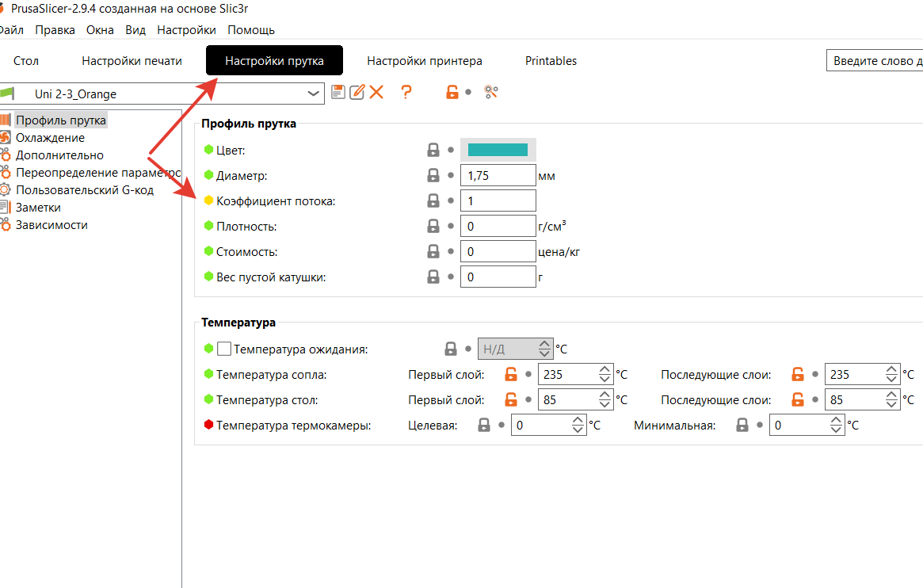Screen dimensions: 923x588
Task: Open the teal filament color swatch
Action: click(498, 150)
